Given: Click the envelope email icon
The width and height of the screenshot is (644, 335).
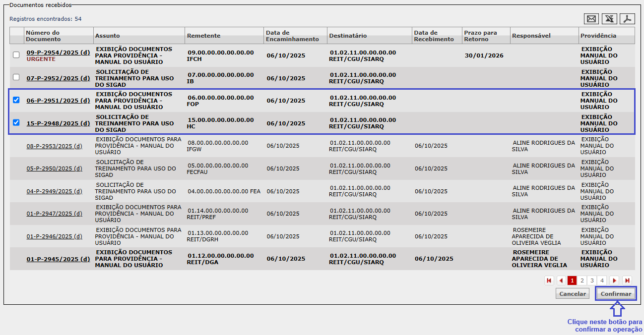Looking at the screenshot, I should point(591,19).
